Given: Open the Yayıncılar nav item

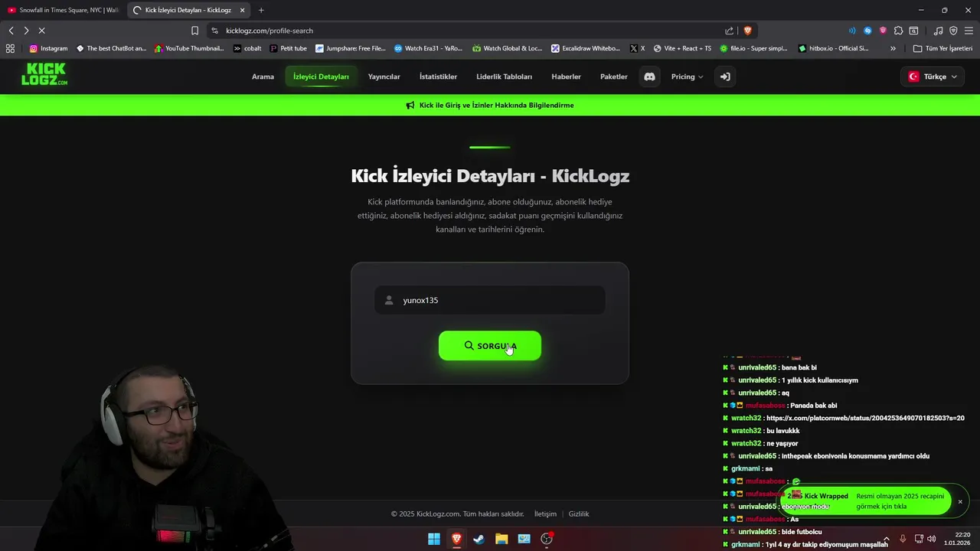Looking at the screenshot, I should tap(384, 77).
